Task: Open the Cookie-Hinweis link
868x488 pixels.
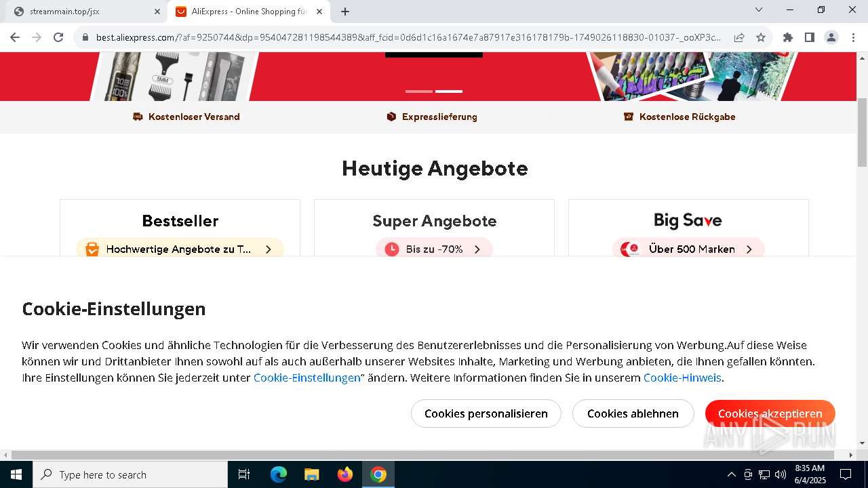Action: click(682, 378)
